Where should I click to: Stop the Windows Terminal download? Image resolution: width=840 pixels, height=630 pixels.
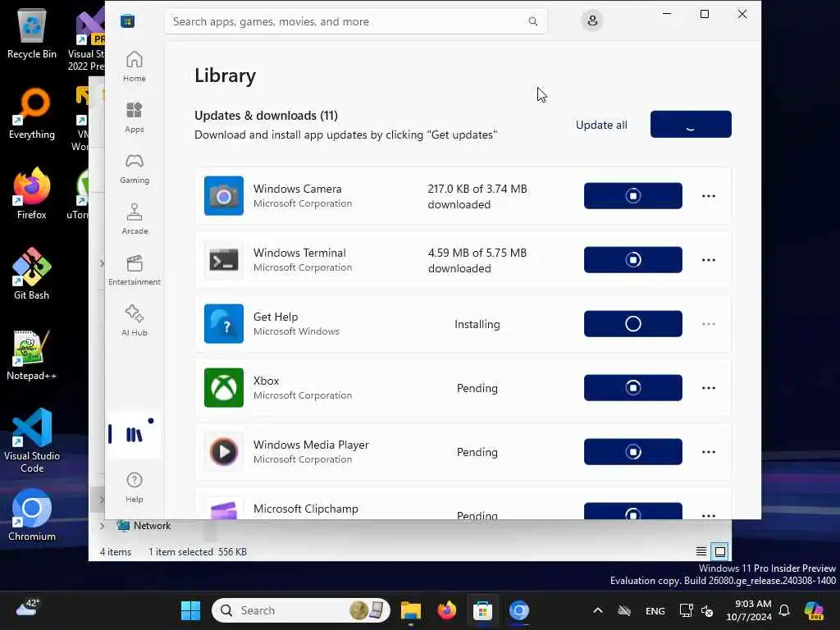tap(632, 260)
